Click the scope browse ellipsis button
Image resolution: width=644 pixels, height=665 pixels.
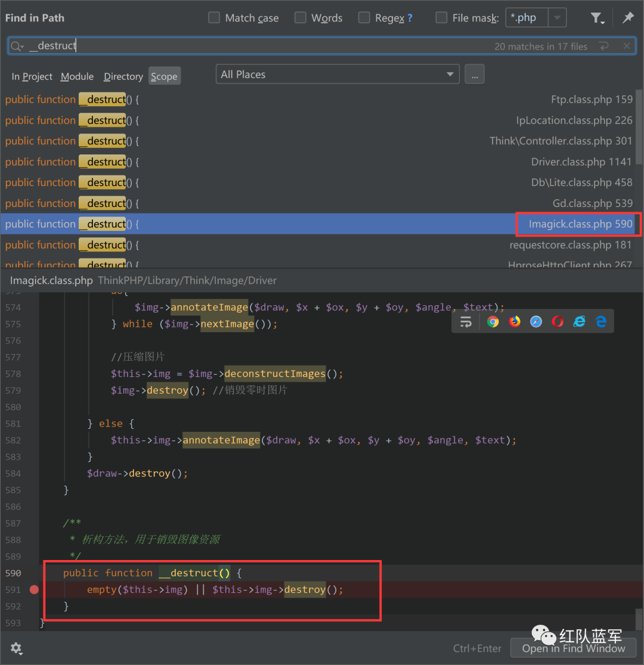coord(475,74)
